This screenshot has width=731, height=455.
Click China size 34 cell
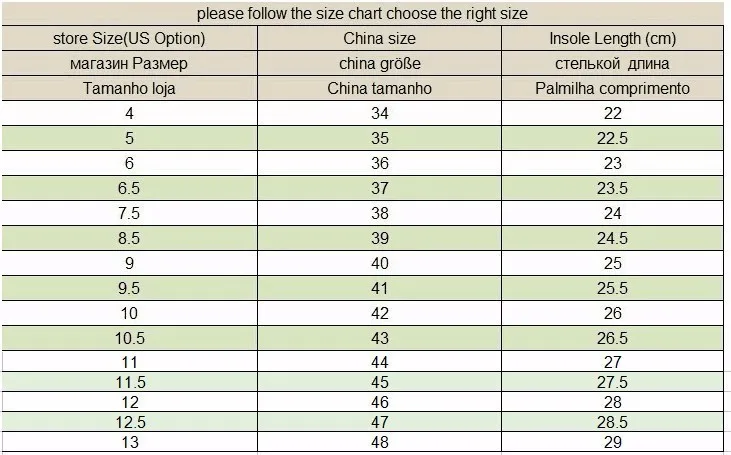click(x=379, y=113)
